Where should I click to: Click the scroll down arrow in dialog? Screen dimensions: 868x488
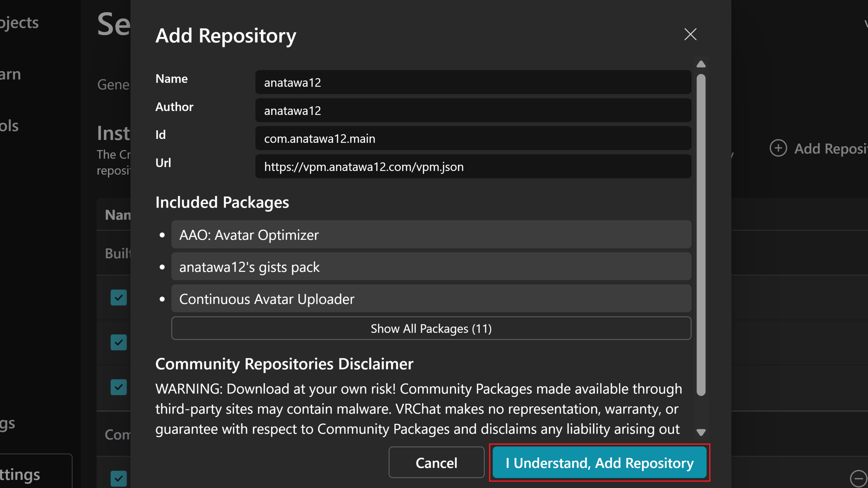click(701, 432)
